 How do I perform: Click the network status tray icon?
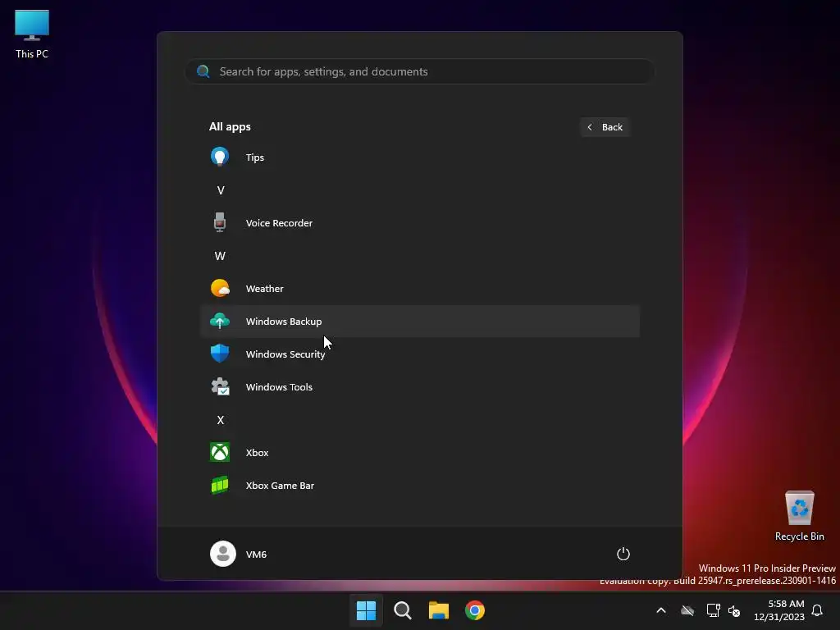coord(713,610)
